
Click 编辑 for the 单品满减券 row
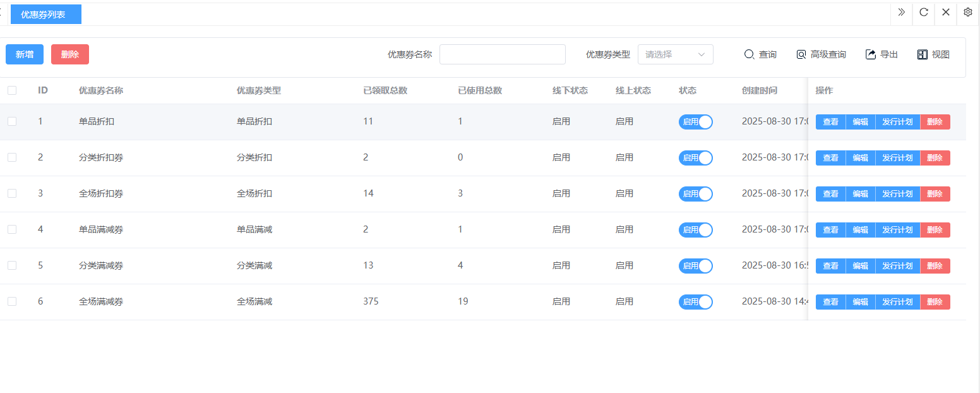(860, 230)
